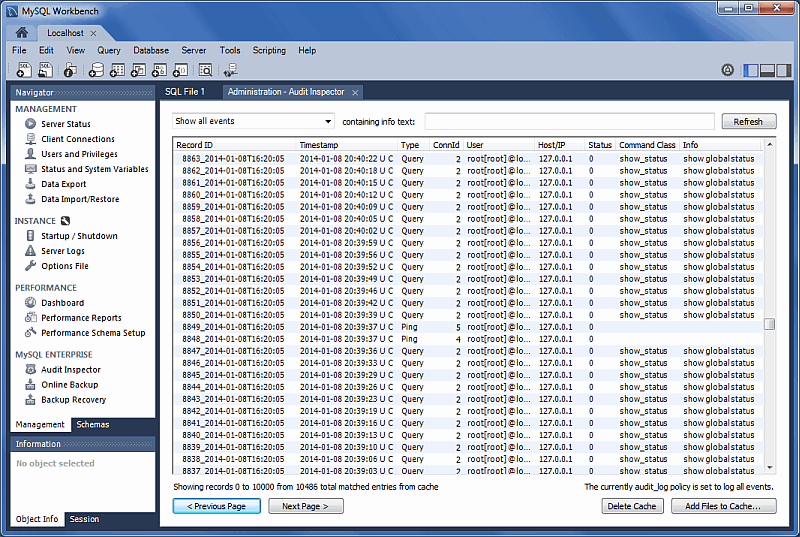Select record 8863_2014-01-08T16:20:05 row
Screen dimensions: 800x537
pos(468,159)
